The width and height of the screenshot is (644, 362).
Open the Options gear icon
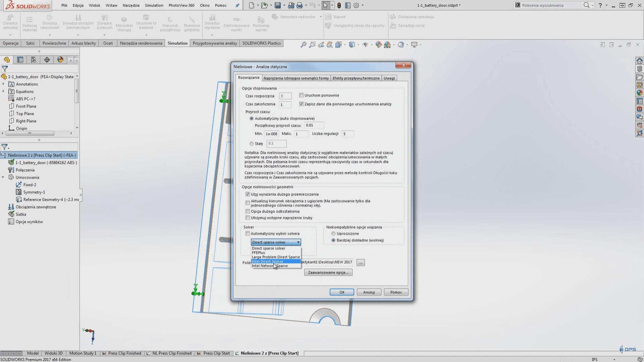coord(356,5)
